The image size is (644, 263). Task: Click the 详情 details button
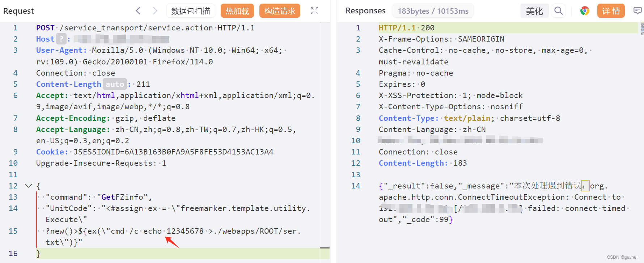[611, 11]
